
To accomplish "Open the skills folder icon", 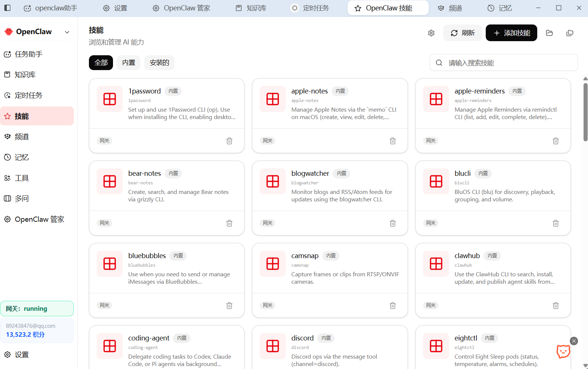I will (x=549, y=33).
